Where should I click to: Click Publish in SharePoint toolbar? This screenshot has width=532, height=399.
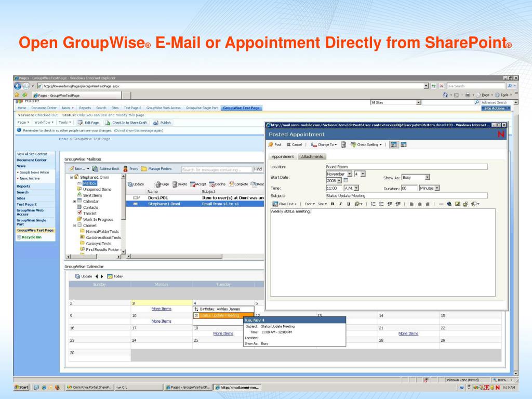(x=162, y=123)
